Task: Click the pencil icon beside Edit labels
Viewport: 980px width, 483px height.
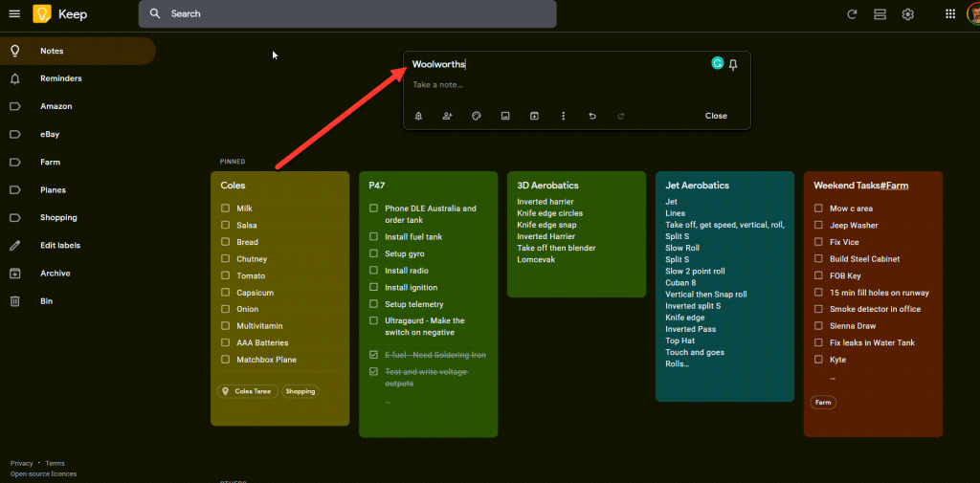Action: pos(15,246)
